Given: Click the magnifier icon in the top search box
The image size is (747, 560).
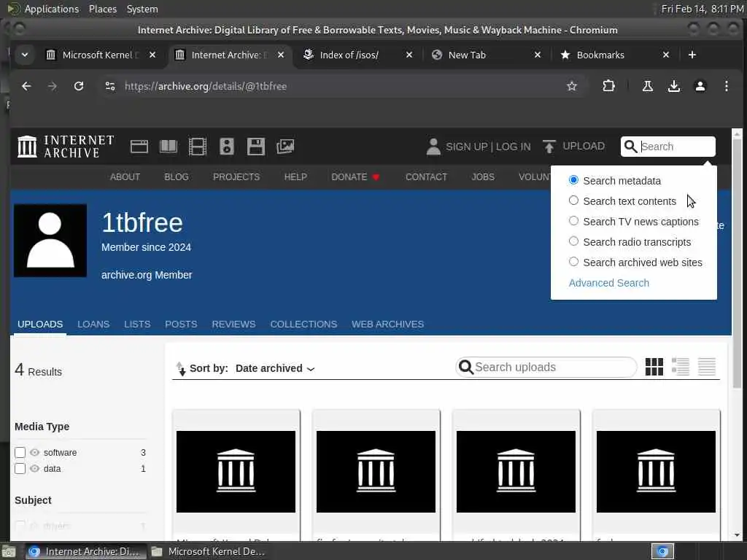Looking at the screenshot, I should pyautogui.click(x=630, y=147).
